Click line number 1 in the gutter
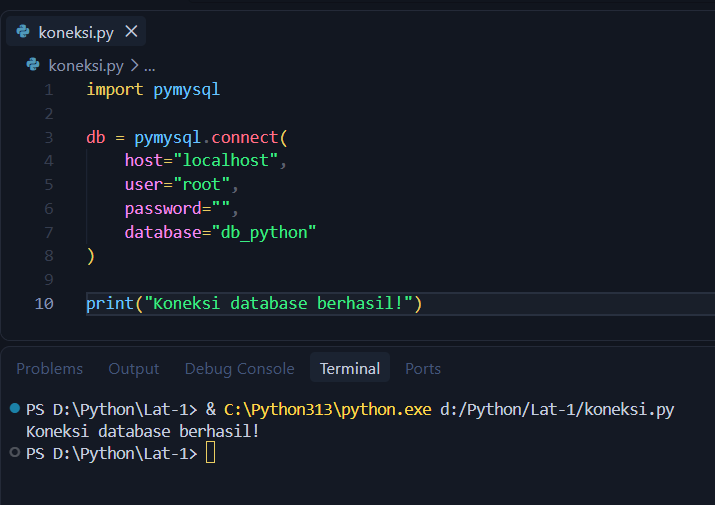 pyautogui.click(x=49, y=90)
